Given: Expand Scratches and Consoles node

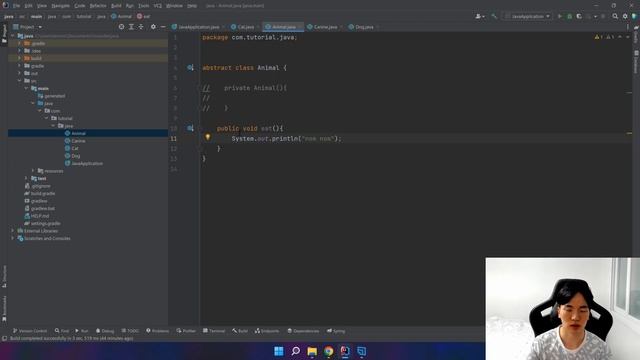Looking at the screenshot, I should [x=12, y=238].
